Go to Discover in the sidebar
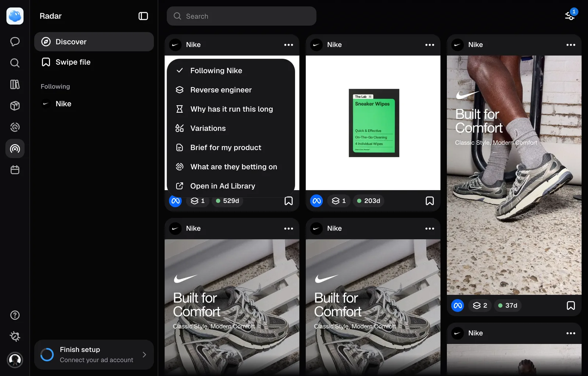Screen dimensions: 588x376 coord(94,41)
